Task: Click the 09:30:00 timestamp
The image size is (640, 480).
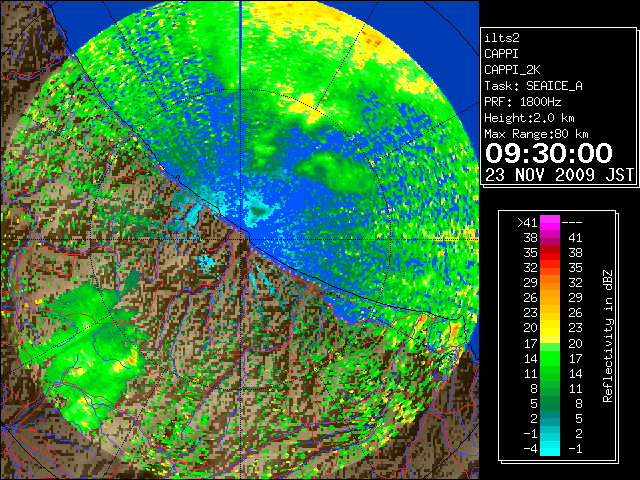Action: (549, 153)
